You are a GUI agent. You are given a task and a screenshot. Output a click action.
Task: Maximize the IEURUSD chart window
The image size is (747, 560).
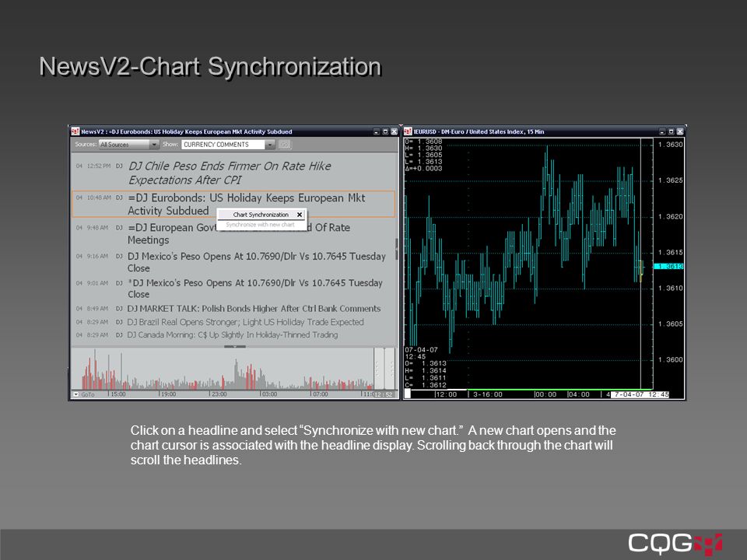tap(672, 131)
